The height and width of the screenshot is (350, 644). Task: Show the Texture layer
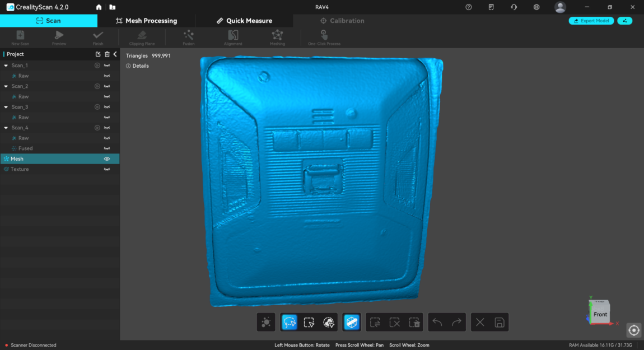[x=107, y=169]
